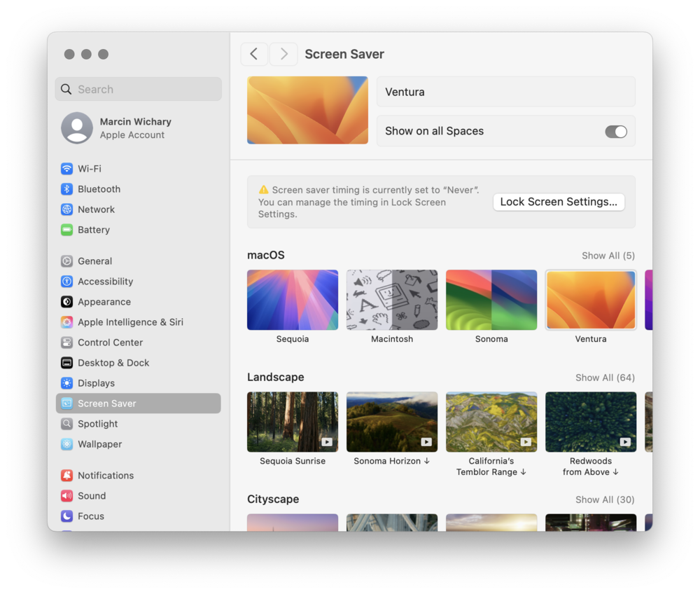Image resolution: width=700 pixels, height=594 pixels.
Task: Expand Cityscape via Show All (30)
Action: 605,499
